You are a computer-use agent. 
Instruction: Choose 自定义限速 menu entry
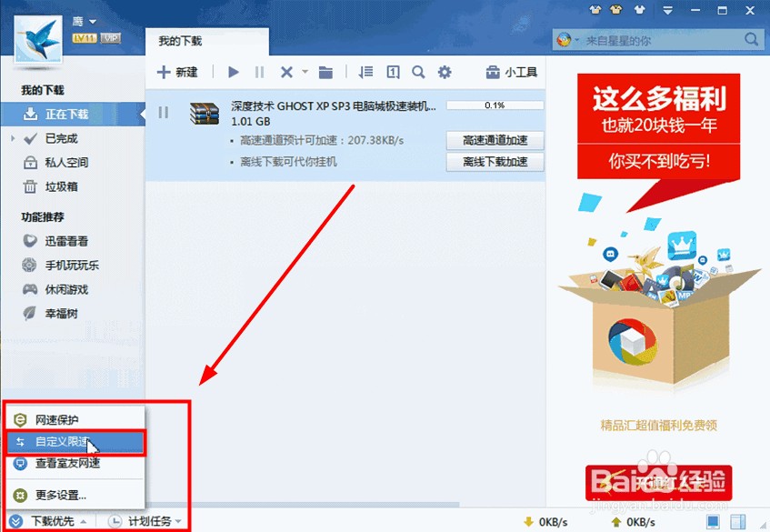coord(75,442)
